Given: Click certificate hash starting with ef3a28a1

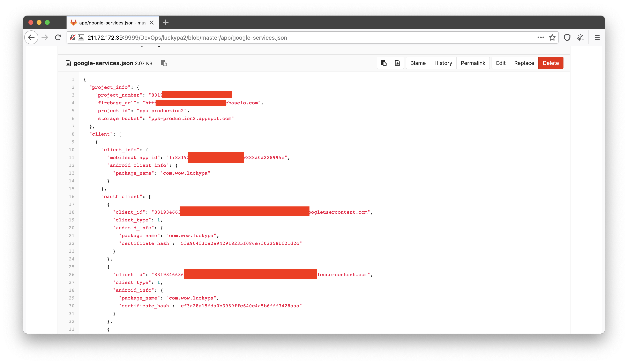Looking at the screenshot, I should pos(240,306).
